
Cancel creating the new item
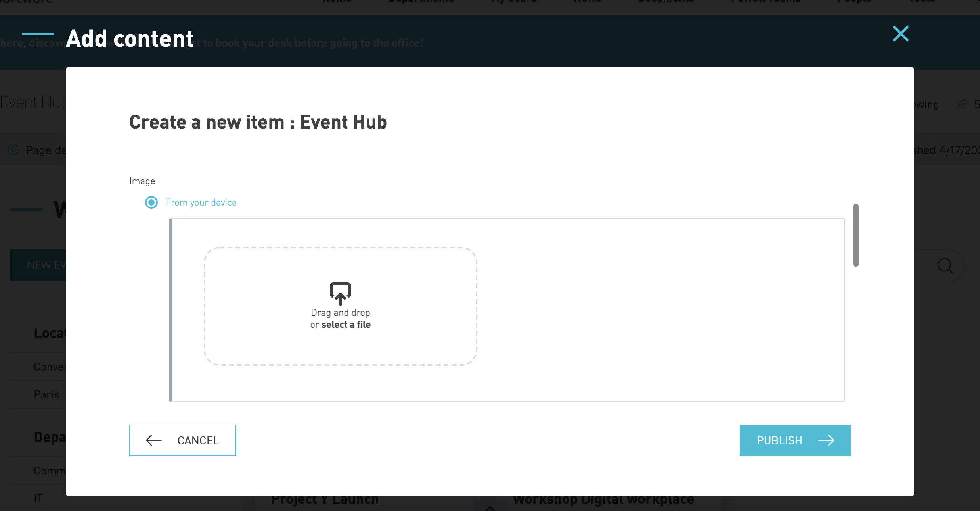point(183,440)
